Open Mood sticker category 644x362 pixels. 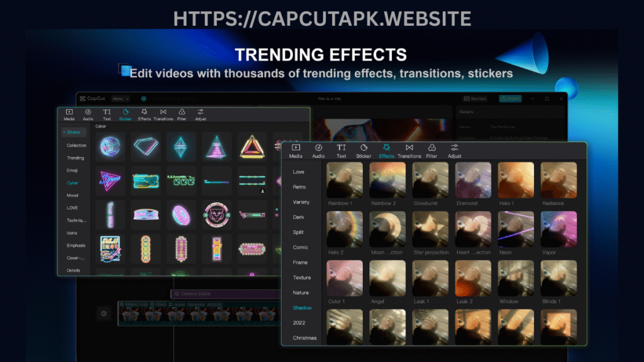coord(72,195)
